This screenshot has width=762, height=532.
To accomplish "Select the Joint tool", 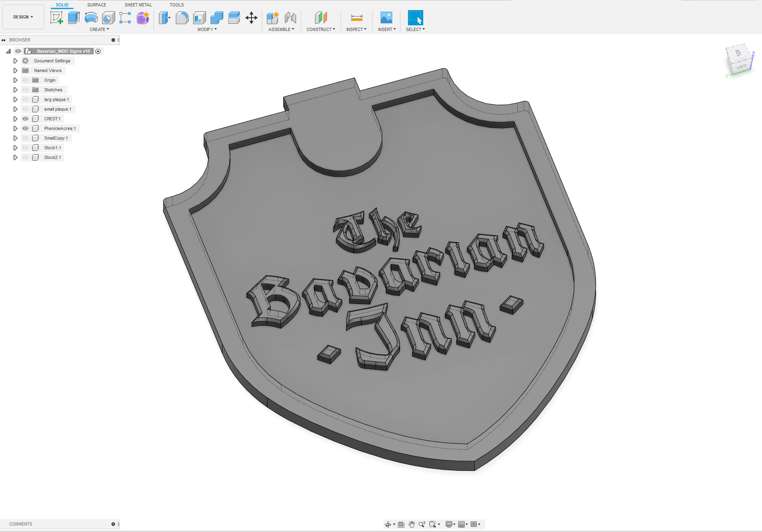I will (x=290, y=18).
